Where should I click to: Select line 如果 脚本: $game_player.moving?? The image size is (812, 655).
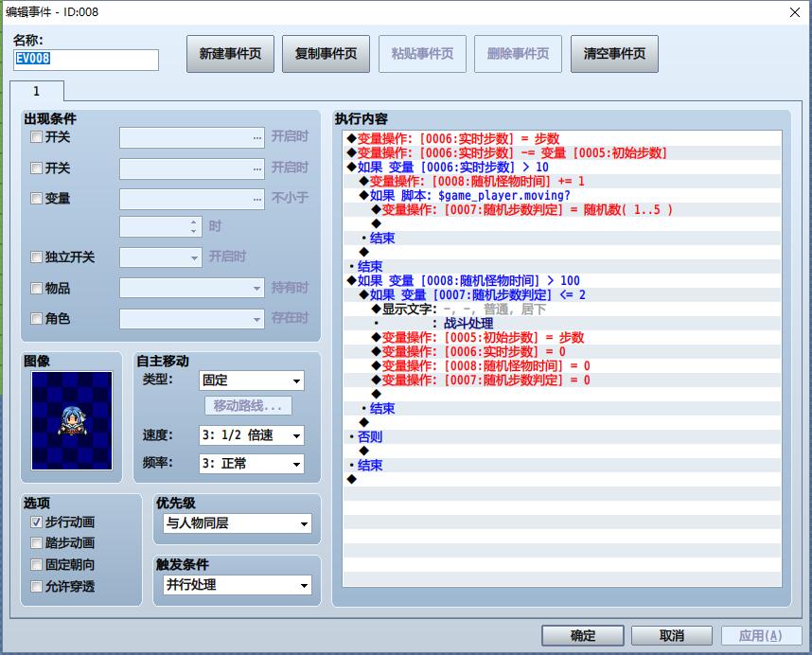coord(562,196)
